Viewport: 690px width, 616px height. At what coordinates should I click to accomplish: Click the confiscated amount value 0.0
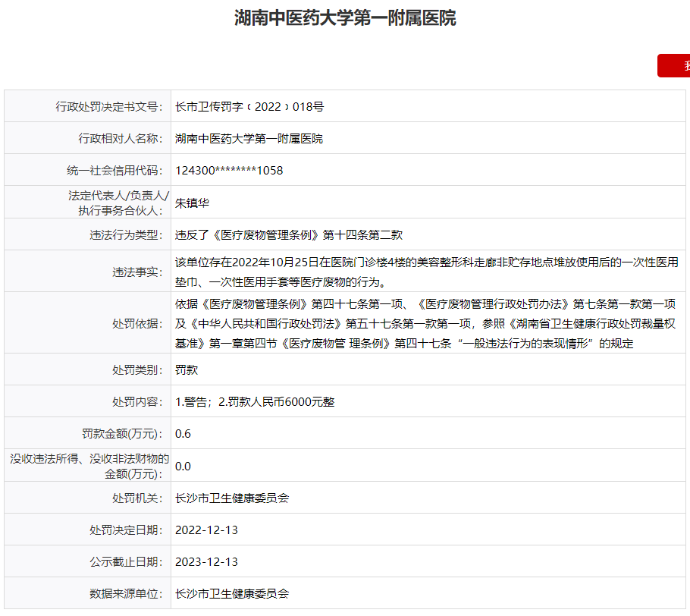[x=183, y=467]
